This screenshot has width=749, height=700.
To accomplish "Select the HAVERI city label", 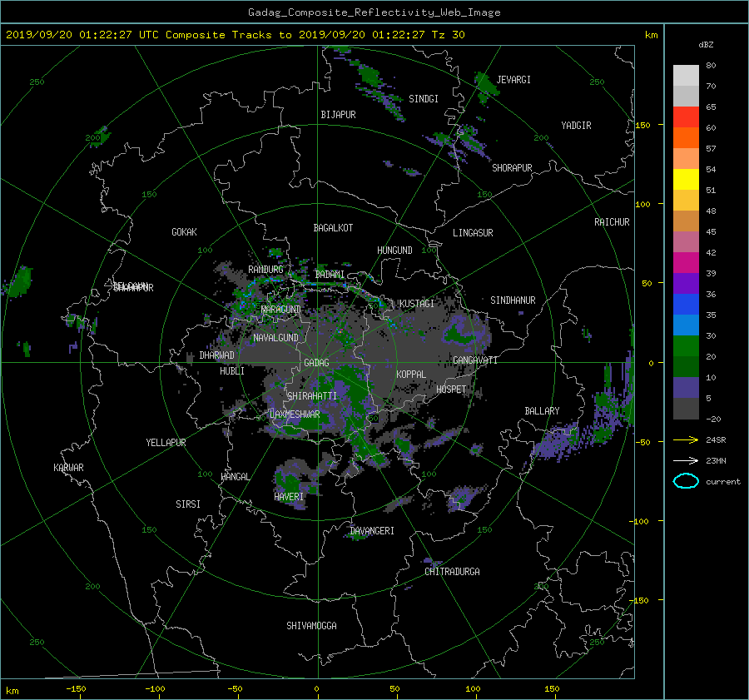I will click(289, 497).
